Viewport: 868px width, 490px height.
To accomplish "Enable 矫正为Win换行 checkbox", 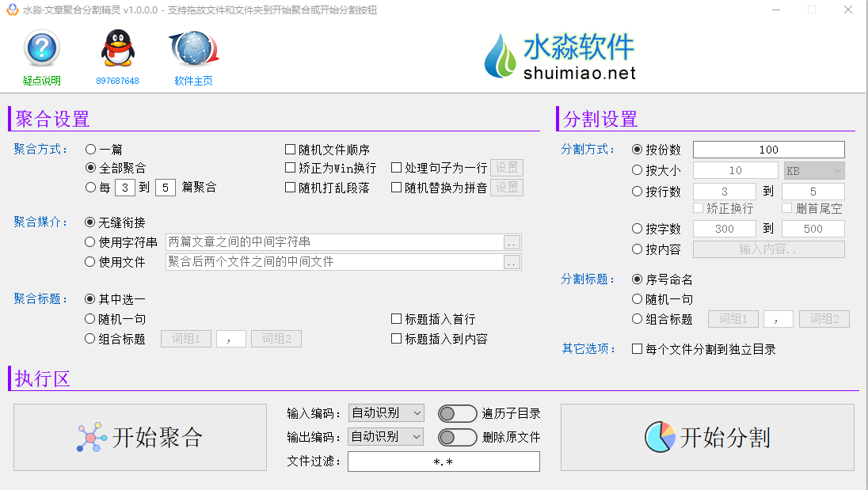I will [x=330, y=168].
